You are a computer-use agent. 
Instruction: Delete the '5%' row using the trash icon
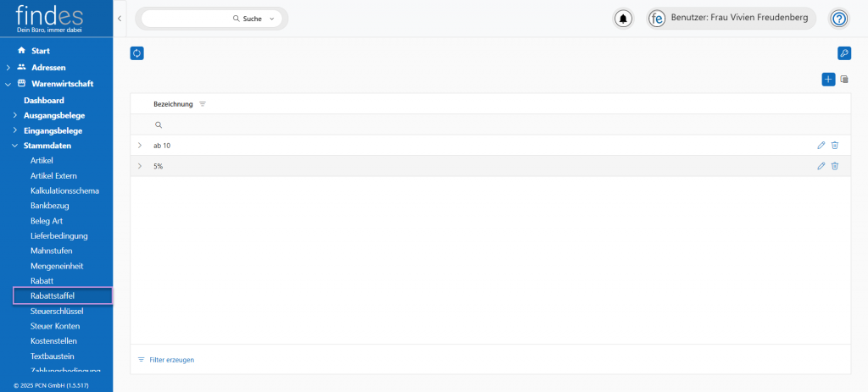coord(835,166)
